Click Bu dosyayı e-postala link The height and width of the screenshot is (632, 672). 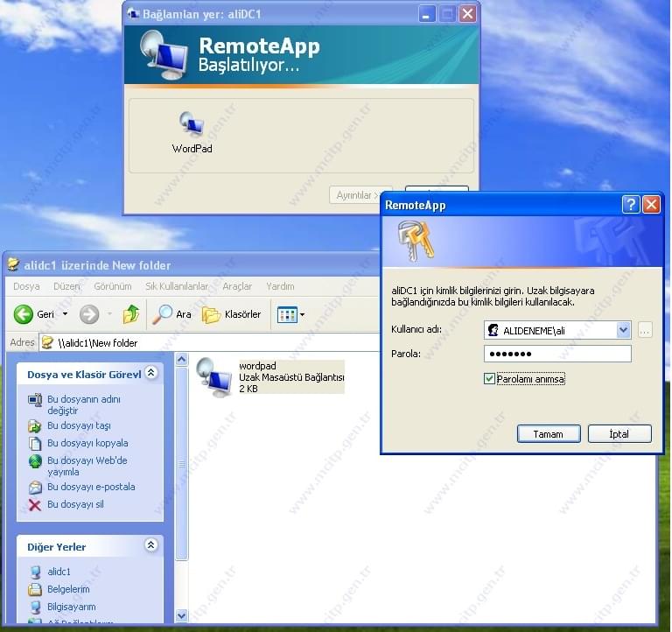coord(91,487)
